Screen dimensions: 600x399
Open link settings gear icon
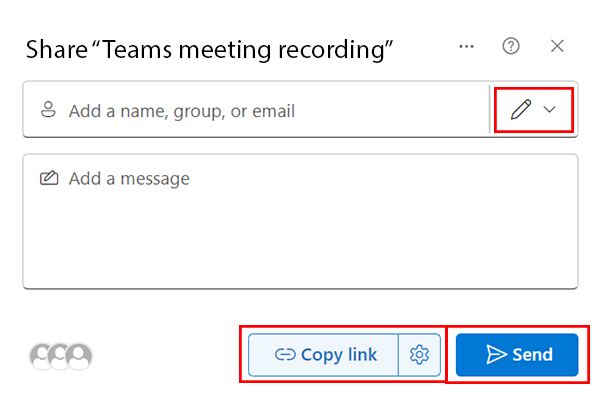pos(419,355)
